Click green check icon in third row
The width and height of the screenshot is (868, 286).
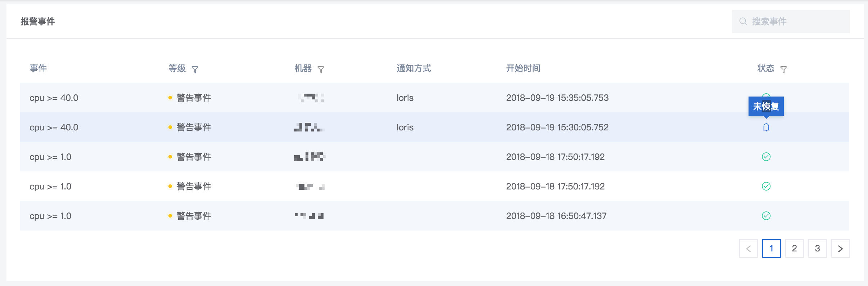(x=766, y=157)
